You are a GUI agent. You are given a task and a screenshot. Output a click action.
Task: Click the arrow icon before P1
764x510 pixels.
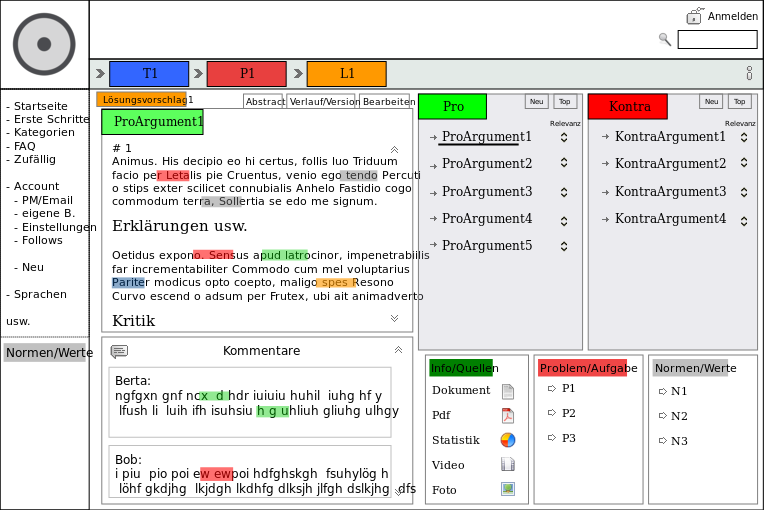click(x=198, y=74)
